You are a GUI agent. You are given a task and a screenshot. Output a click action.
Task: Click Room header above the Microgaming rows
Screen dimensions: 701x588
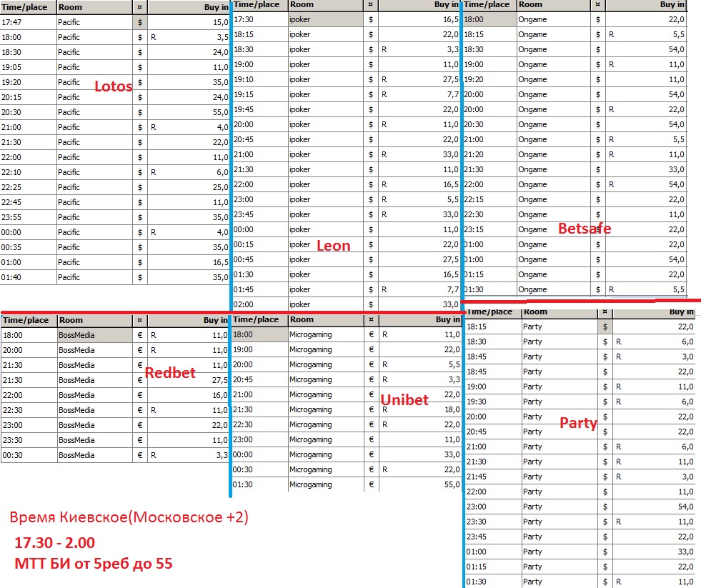tap(326, 319)
